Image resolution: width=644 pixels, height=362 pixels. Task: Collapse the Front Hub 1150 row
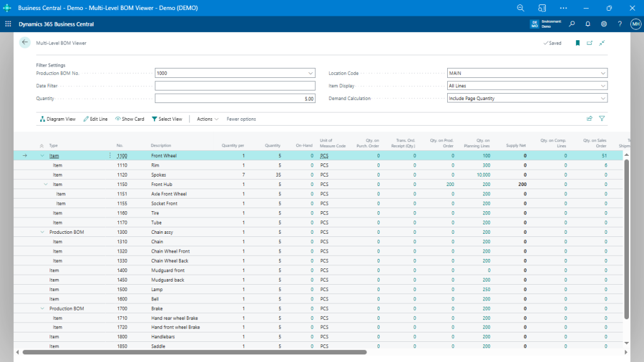point(46,184)
